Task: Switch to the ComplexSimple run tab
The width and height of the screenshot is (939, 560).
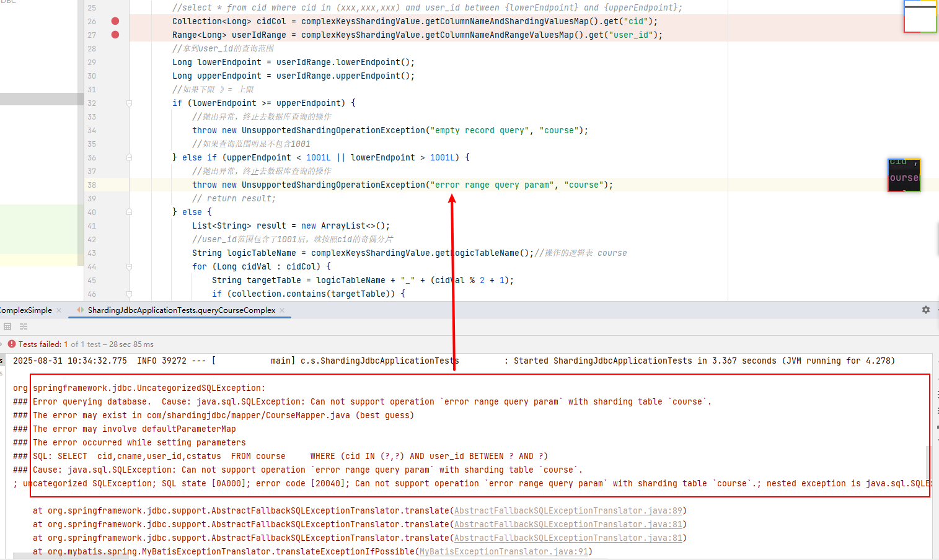Action: (x=26, y=310)
